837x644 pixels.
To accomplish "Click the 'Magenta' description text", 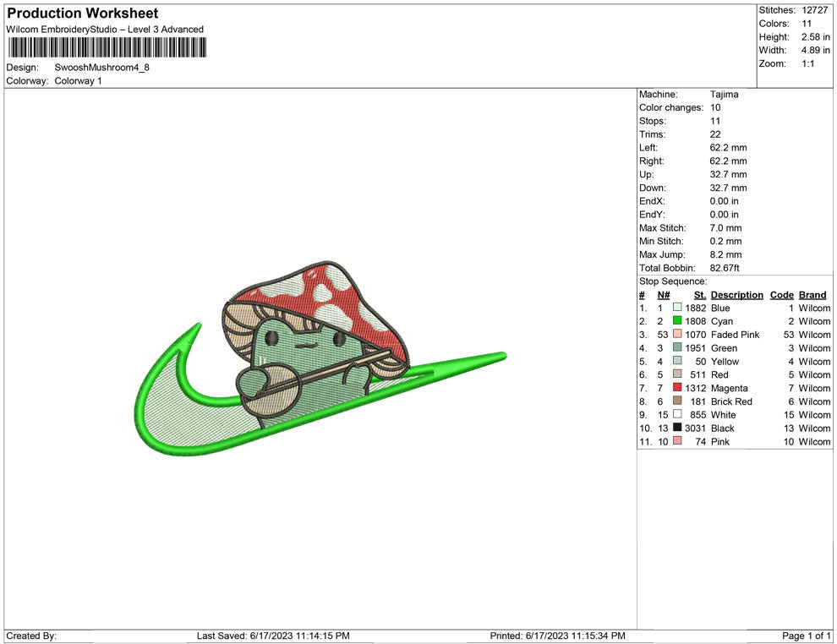I will coord(729,388).
